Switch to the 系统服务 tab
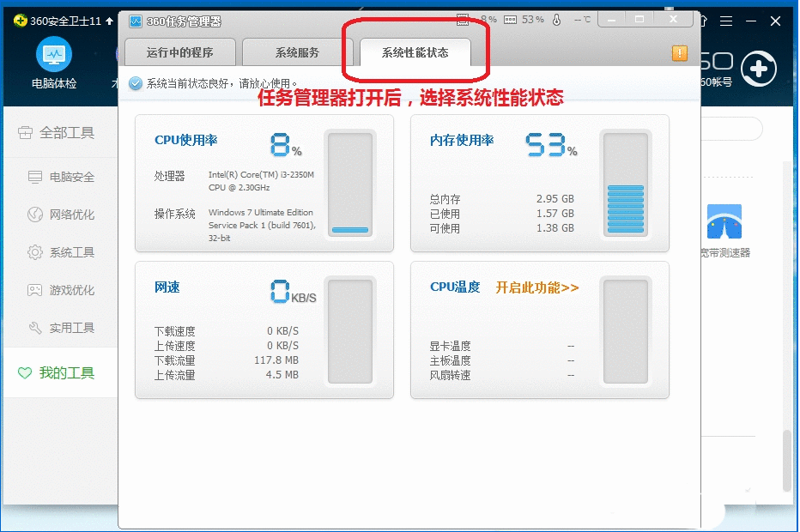800x532 pixels. pos(294,52)
